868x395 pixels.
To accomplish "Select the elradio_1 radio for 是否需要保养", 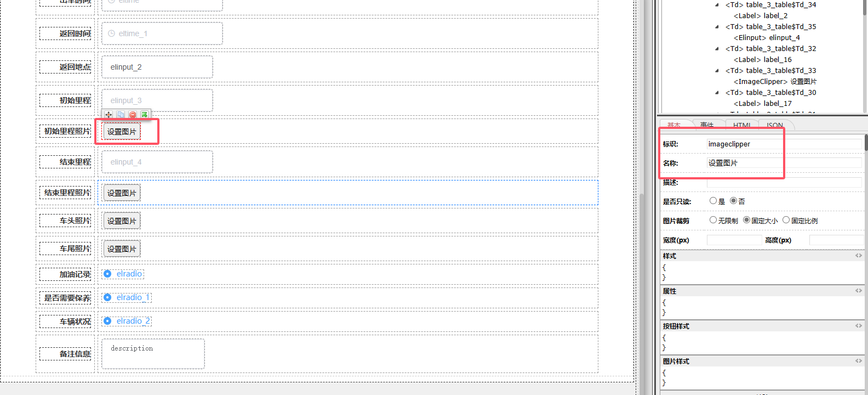I will pos(107,297).
